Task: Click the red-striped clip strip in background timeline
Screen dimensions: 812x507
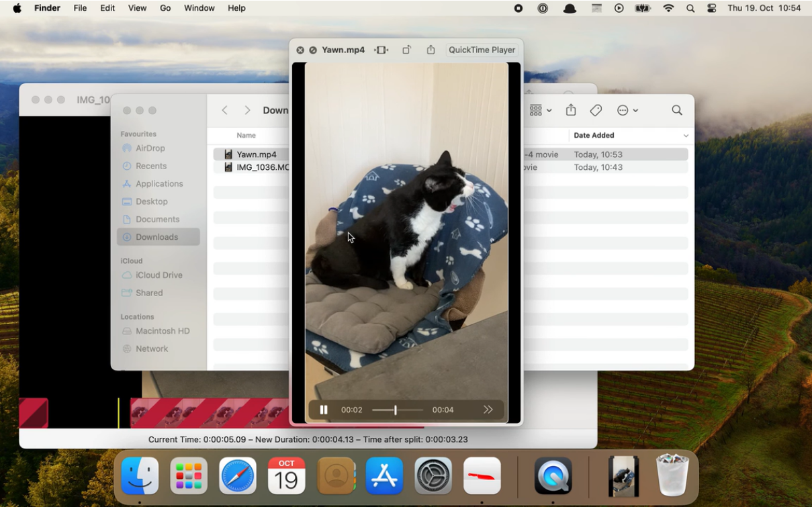Action: pyautogui.click(x=210, y=413)
